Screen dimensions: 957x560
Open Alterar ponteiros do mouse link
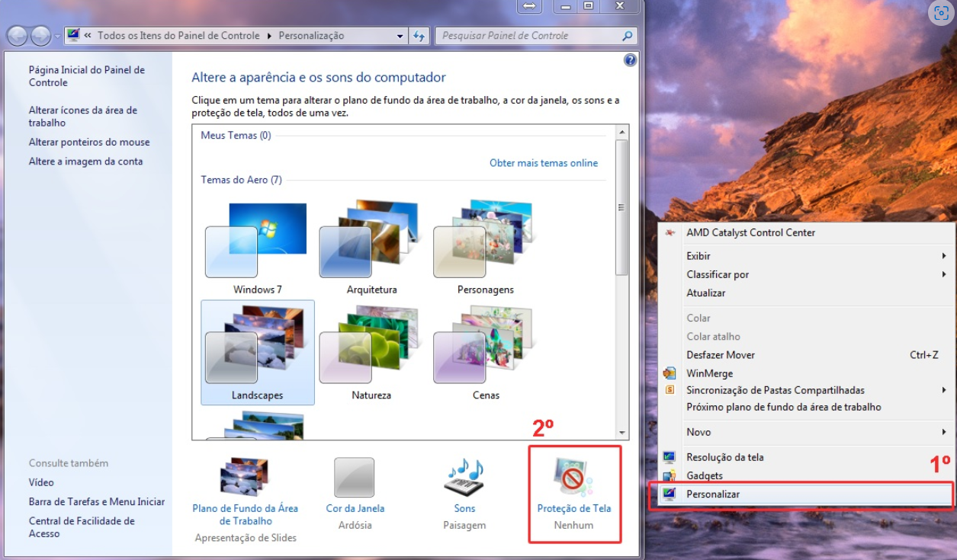[89, 142]
